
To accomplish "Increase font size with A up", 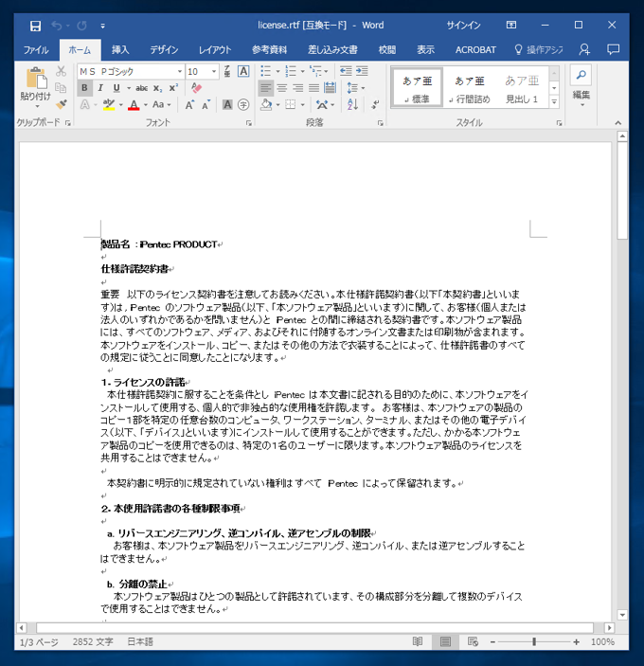I will 189,105.
